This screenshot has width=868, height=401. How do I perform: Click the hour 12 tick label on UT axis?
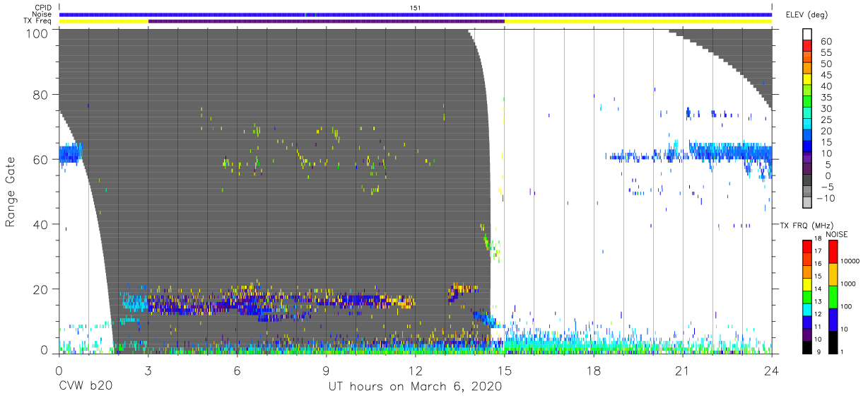[x=415, y=370]
